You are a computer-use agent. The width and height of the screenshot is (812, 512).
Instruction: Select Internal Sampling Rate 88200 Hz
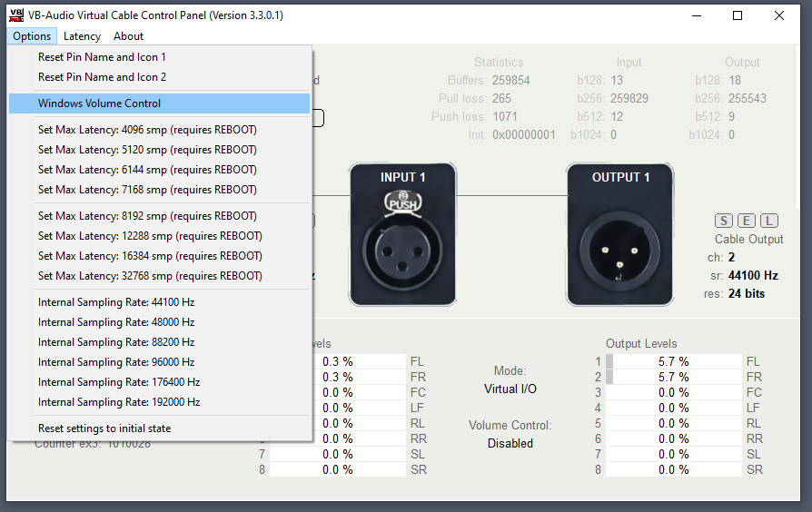coord(160,342)
